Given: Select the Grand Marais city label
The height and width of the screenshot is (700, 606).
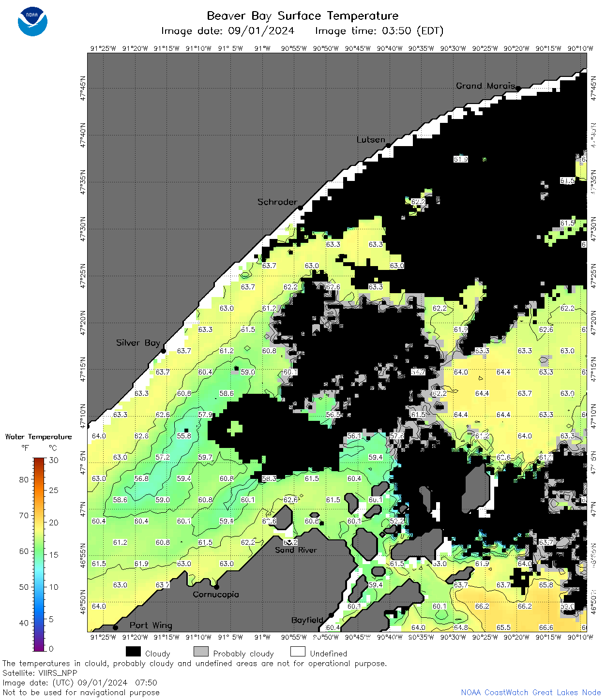Looking at the screenshot, I should (x=485, y=86).
